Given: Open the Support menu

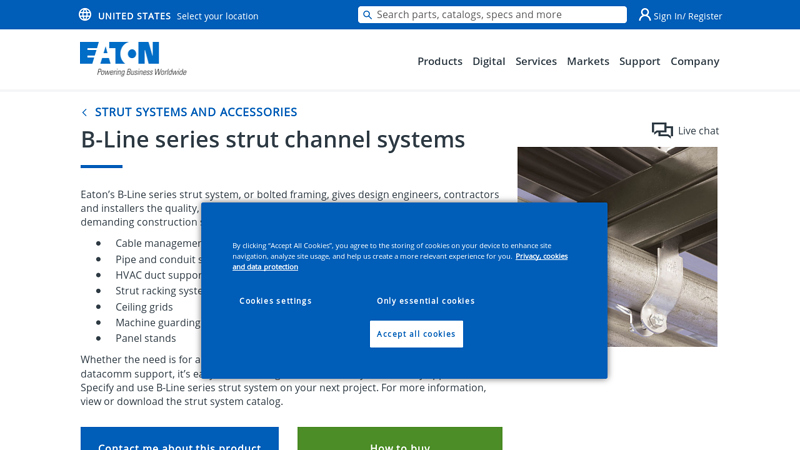Looking at the screenshot, I should pyautogui.click(x=639, y=61).
